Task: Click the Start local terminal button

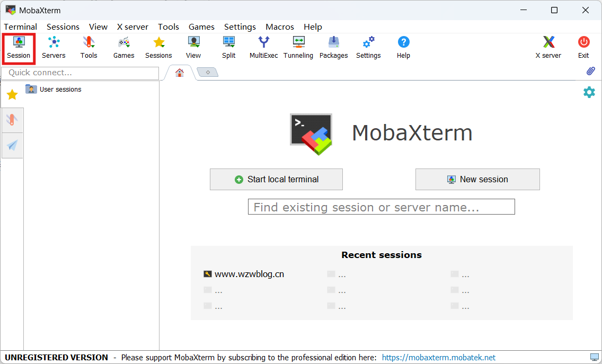Action: pos(276,179)
